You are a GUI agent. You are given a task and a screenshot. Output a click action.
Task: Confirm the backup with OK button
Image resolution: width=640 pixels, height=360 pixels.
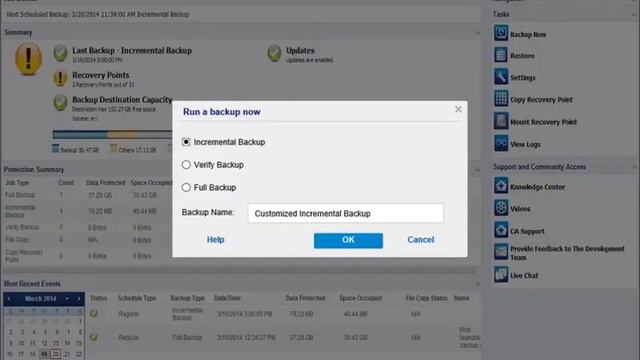coord(348,240)
